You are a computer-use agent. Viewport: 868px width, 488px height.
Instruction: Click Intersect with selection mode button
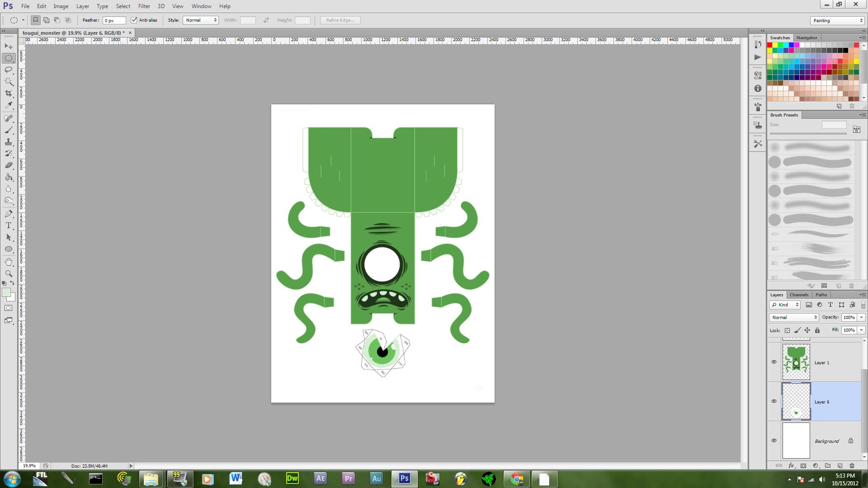pyautogui.click(x=68, y=20)
